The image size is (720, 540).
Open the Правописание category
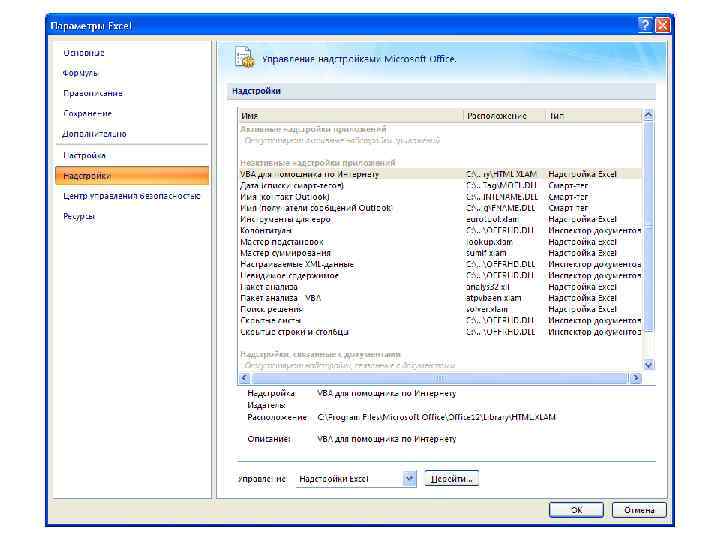click(93, 93)
